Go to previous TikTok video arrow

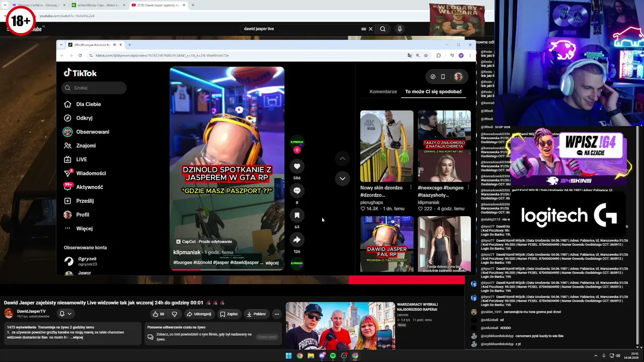(342, 158)
